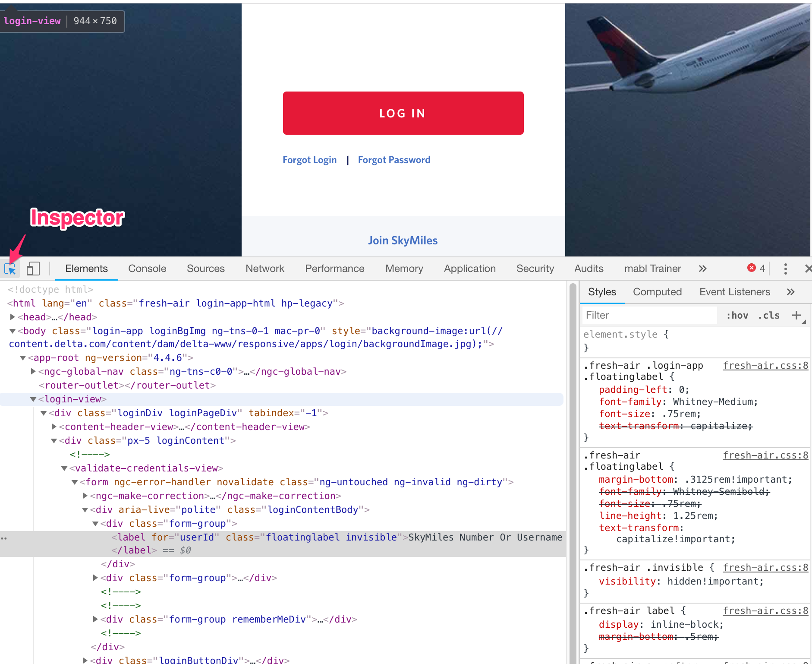This screenshot has height=664, width=812.
Task: Edit the display inline-block value
Action: 684,624
